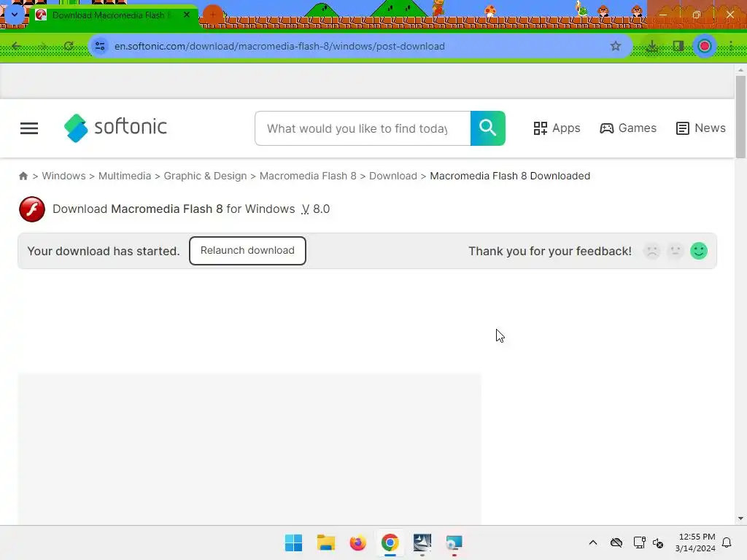The height and width of the screenshot is (560, 747).
Task: Click Relaunch download button
Action: coord(247,251)
